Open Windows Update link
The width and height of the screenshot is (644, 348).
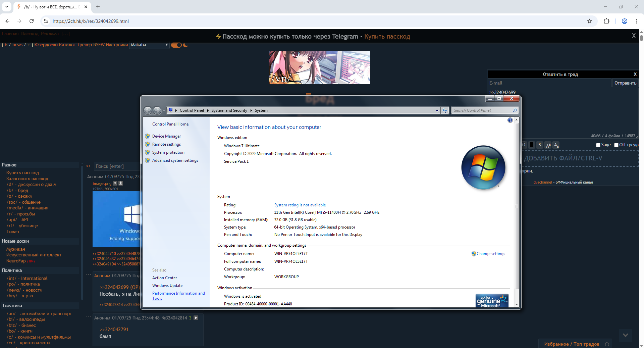[167, 286]
